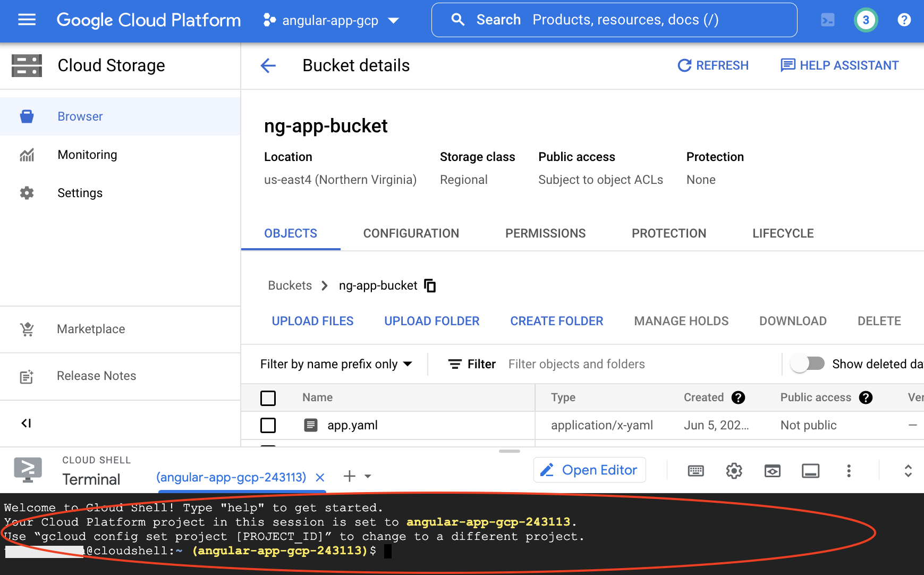Activate Cloud Shell from top bar
Image resolution: width=924 pixels, height=575 pixels.
[x=828, y=20]
